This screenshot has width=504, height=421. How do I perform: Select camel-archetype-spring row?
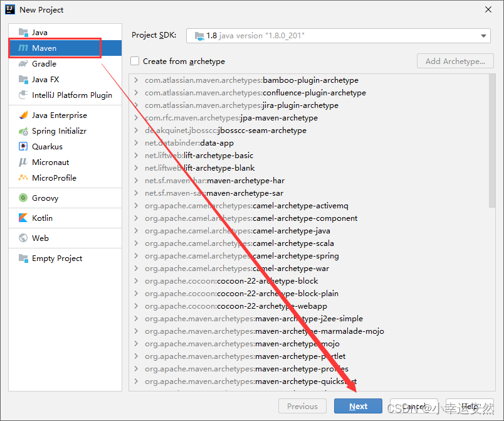308,256
